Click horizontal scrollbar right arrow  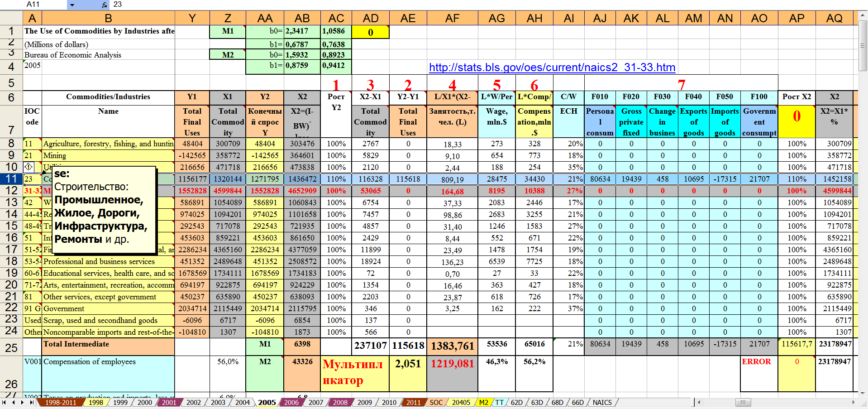[854, 402]
